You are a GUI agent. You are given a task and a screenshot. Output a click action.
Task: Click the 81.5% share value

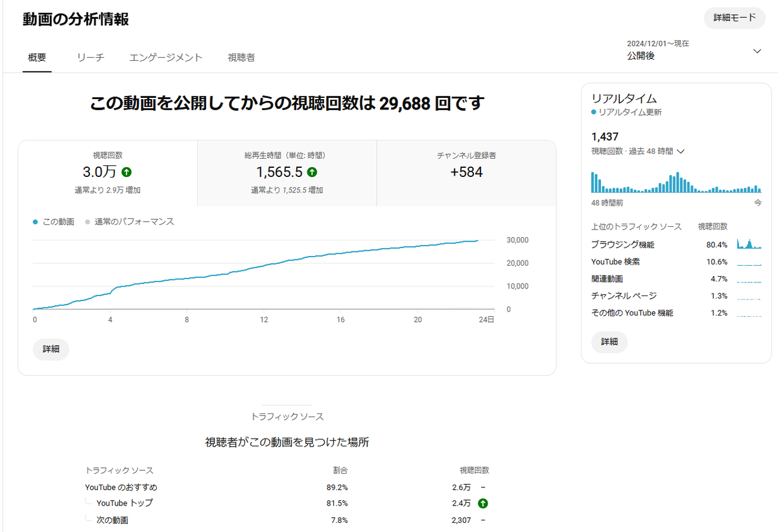[337, 503]
